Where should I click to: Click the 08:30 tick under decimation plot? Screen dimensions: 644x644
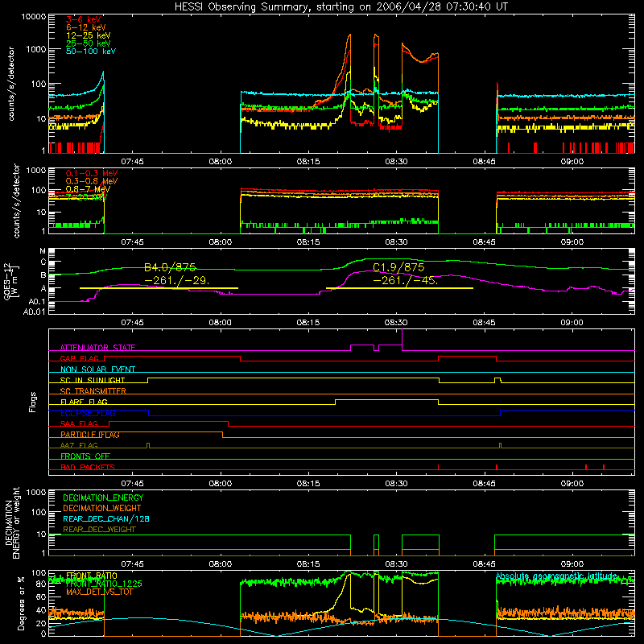(x=396, y=564)
